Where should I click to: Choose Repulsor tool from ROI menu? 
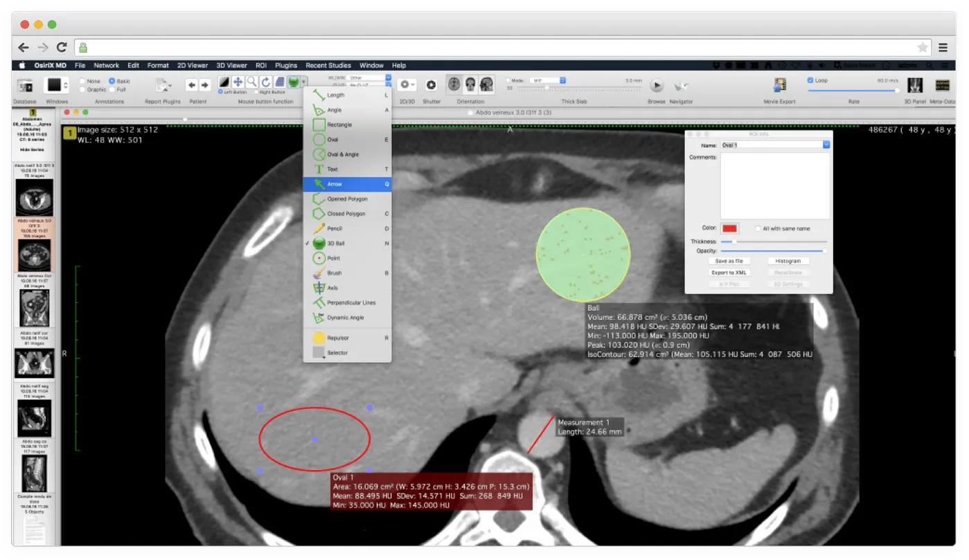347,338
